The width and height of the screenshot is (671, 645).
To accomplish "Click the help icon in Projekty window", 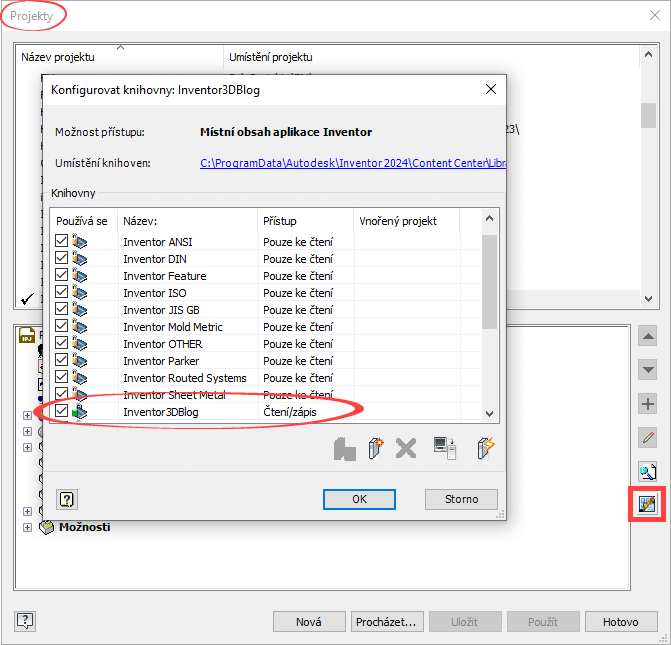I will 25,621.
